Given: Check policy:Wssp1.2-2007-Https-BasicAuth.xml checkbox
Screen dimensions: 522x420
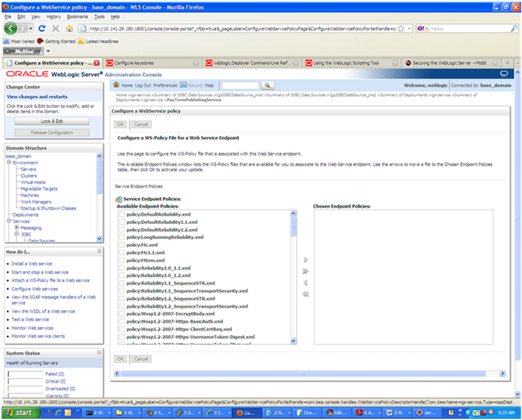Looking at the screenshot, I should 122,321.
